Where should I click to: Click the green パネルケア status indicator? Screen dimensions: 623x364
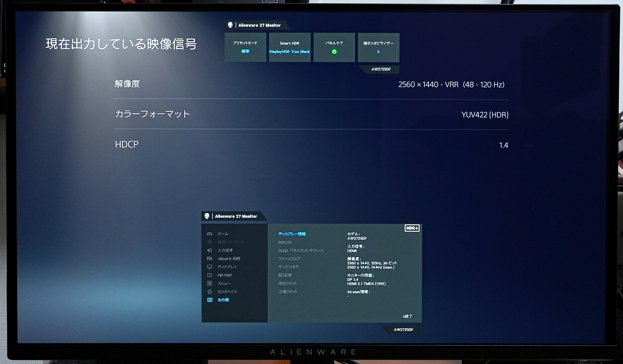tap(334, 52)
